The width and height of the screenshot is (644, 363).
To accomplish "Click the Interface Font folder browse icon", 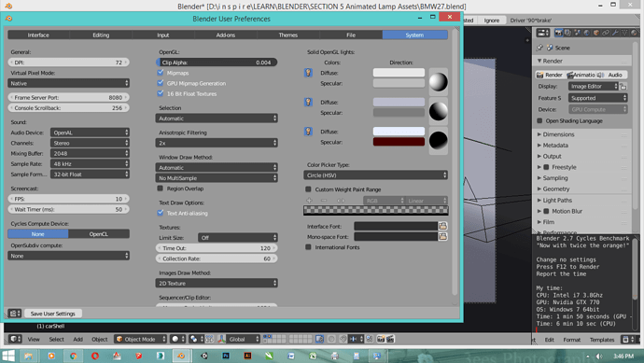I will point(442,226).
